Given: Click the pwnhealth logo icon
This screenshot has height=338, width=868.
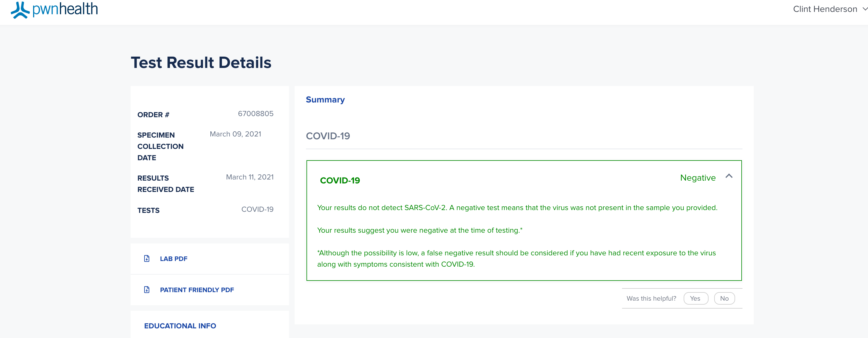Looking at the screenshot, I should 20,10.
